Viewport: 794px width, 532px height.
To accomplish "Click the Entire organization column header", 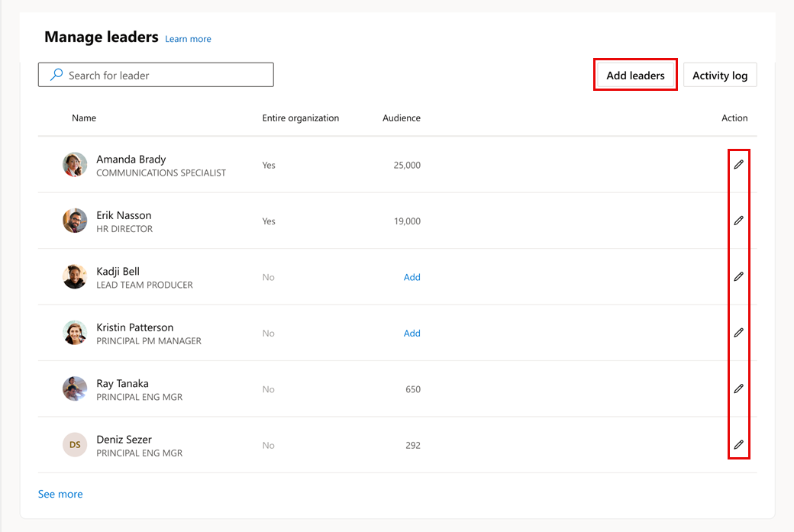I will coord(300,118).
